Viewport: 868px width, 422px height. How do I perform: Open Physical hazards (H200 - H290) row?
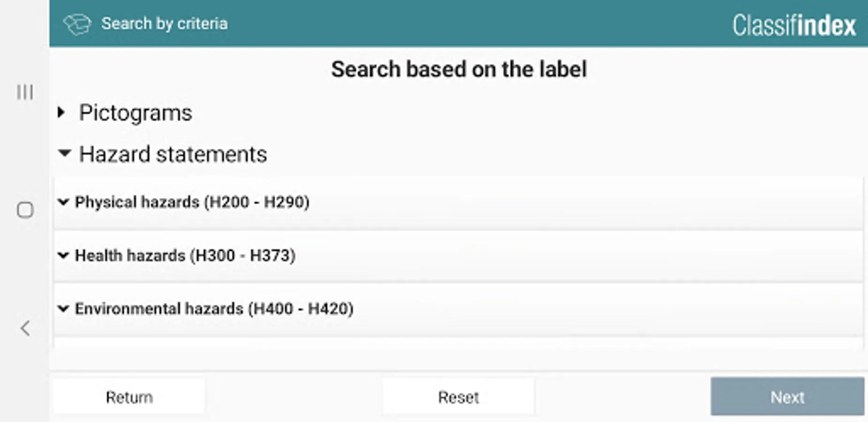(x=192, y=202)
